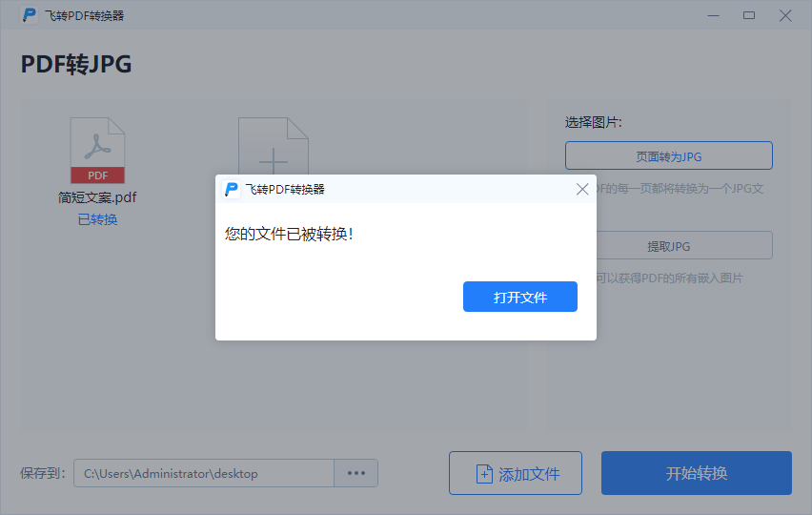Open the converted file via 打开文件 button
The image size is (812, 515).
coord(520,297)
